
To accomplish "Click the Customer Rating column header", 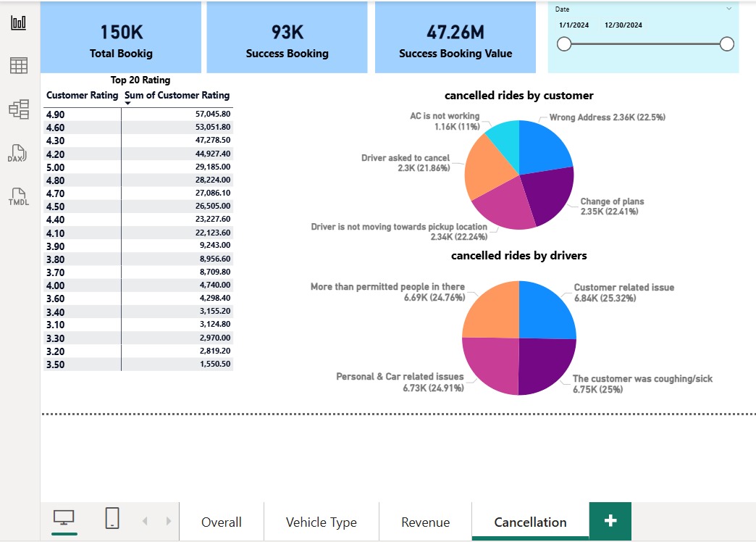I will [x=82, y=95].
